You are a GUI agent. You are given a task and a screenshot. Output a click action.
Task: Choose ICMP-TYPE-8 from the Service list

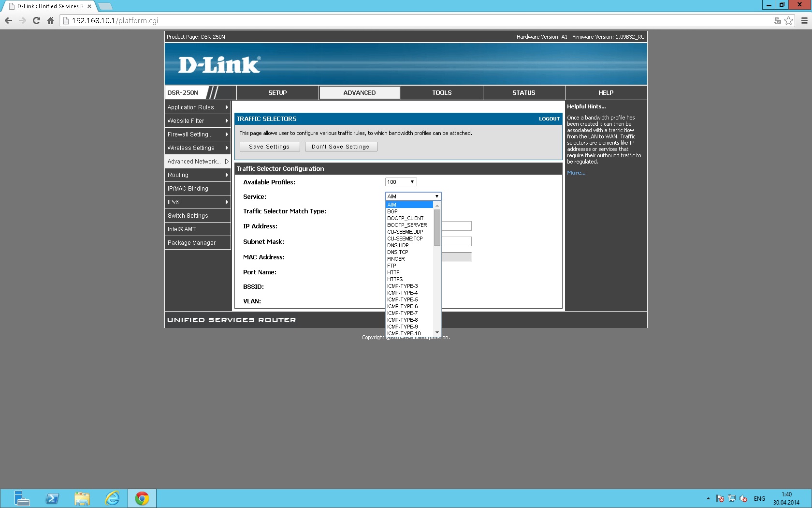pos(409,320)
